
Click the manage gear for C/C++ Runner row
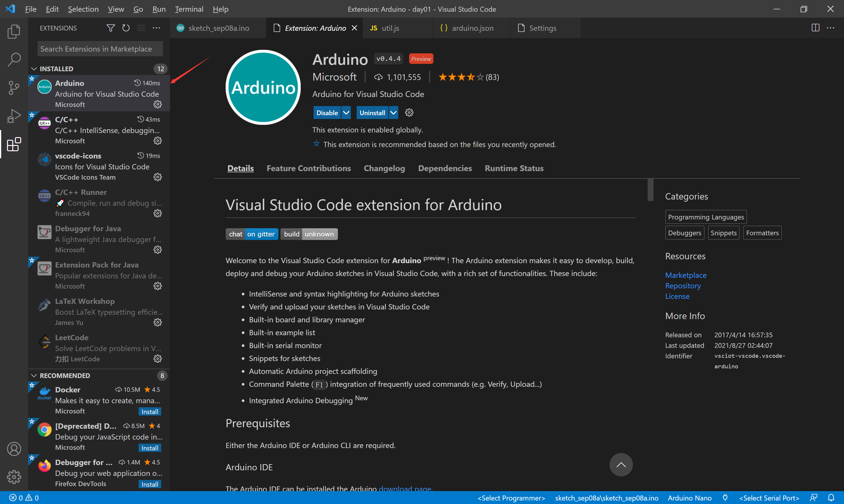click(158, 213)
